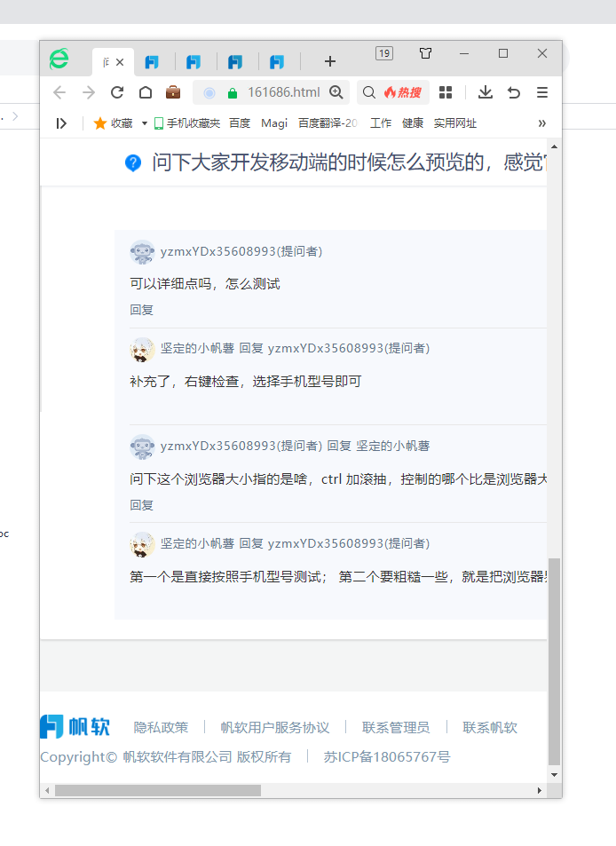Switch to the second FineReport tab

tap(152, 62)
